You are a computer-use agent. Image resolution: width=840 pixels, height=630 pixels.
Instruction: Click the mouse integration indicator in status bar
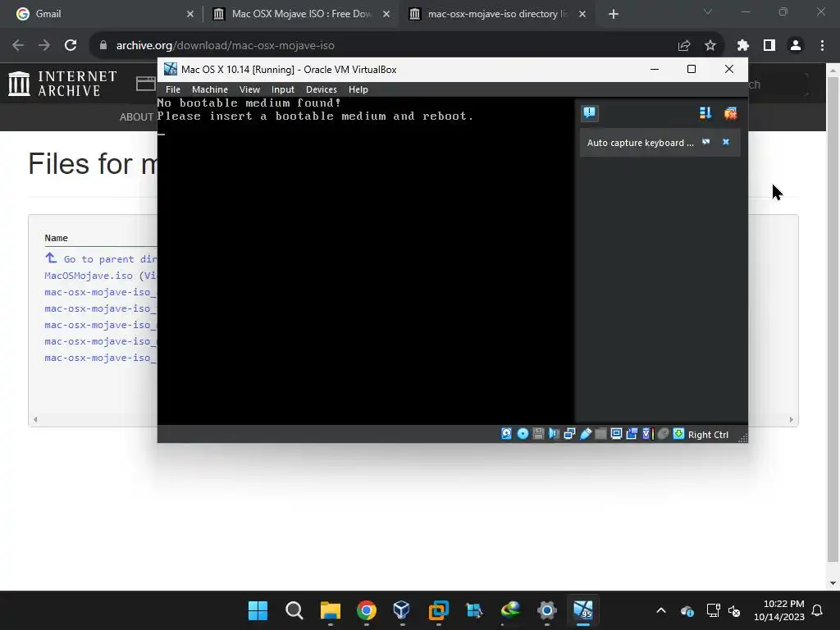tap(663, 434)
